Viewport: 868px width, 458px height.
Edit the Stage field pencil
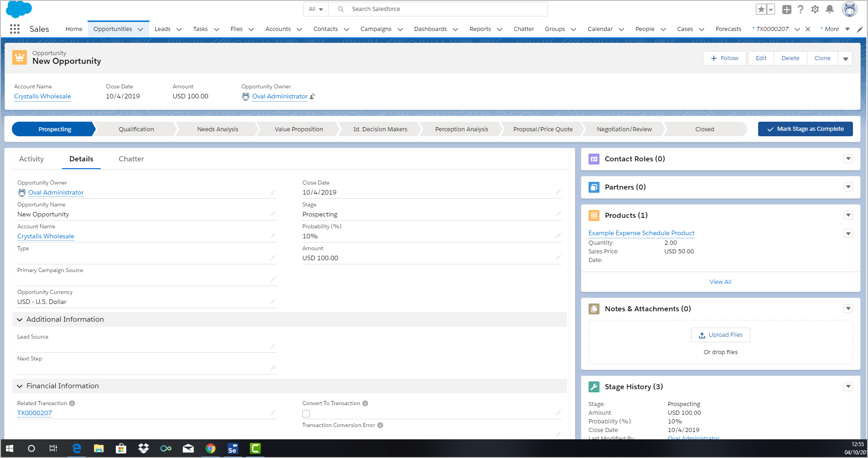558,214
